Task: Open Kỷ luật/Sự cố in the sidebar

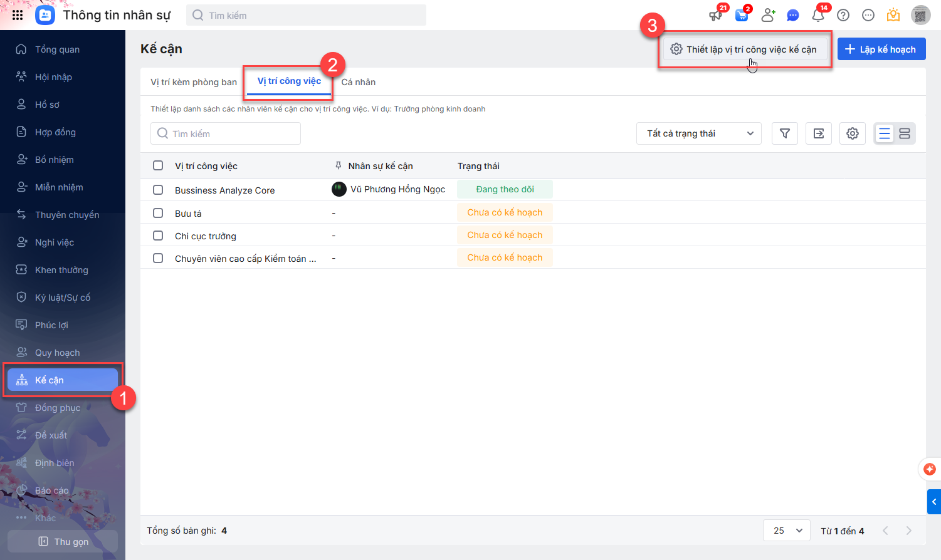Action: (x=63, y=298)
